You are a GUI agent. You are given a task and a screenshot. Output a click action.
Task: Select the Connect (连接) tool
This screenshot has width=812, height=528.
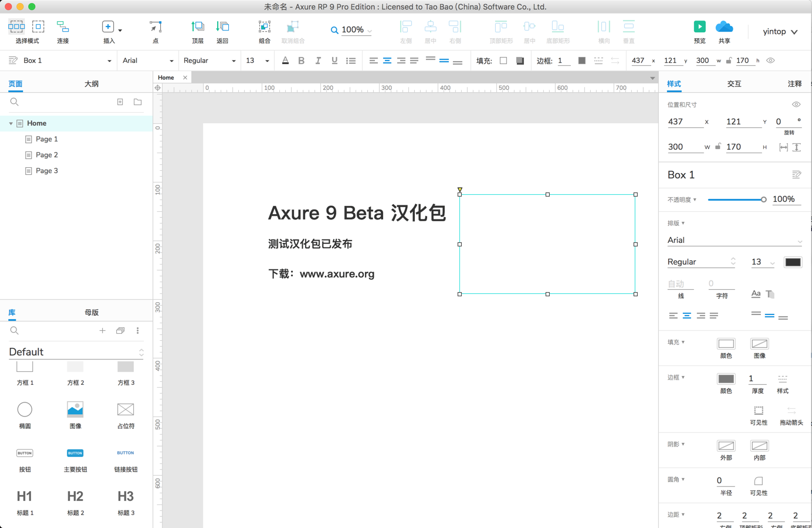(63, 27)
